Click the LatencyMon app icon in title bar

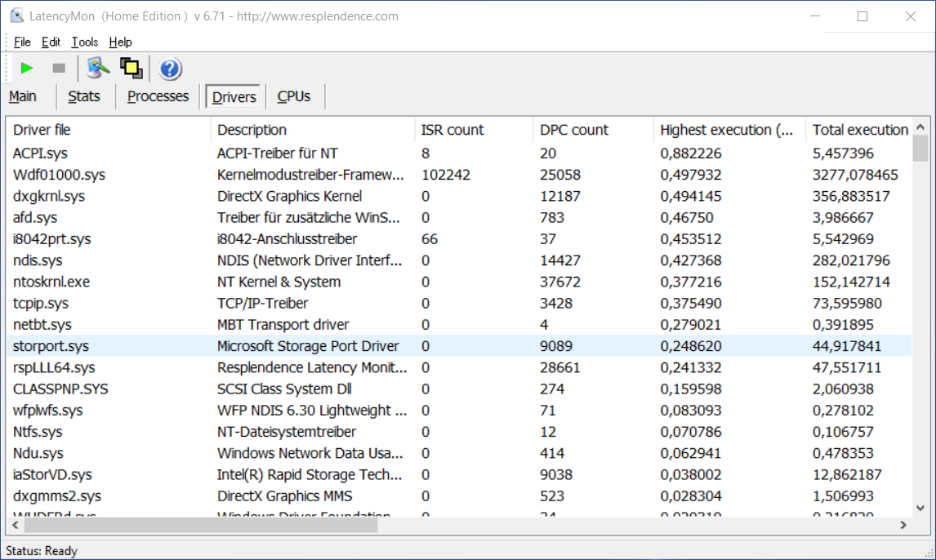(x=16, y=16)
